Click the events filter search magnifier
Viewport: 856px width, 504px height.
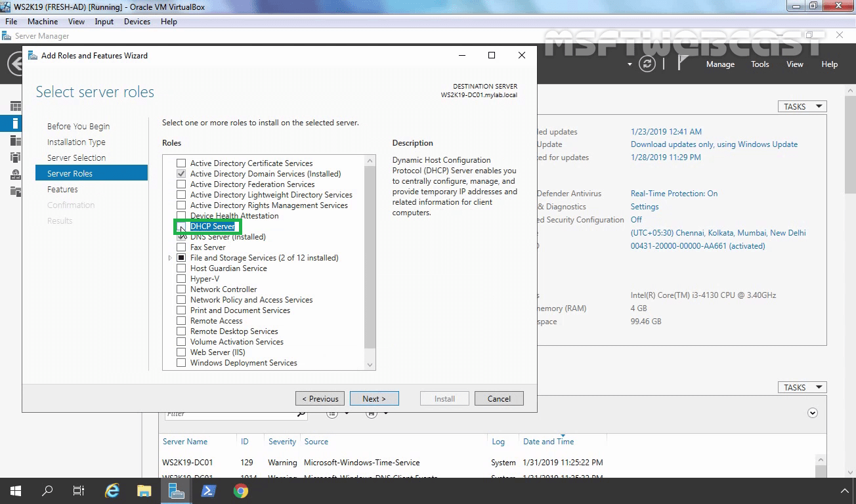click(301, 413)
